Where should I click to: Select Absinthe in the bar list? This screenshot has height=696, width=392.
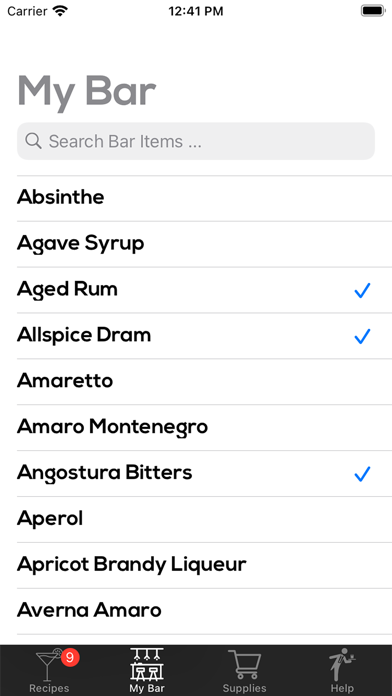click(204, 198)
